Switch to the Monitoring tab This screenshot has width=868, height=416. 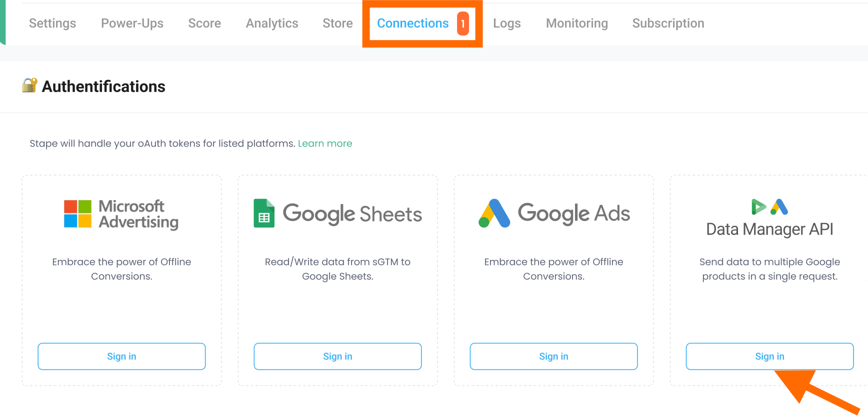pyautogui.click(x=577, y=23)
